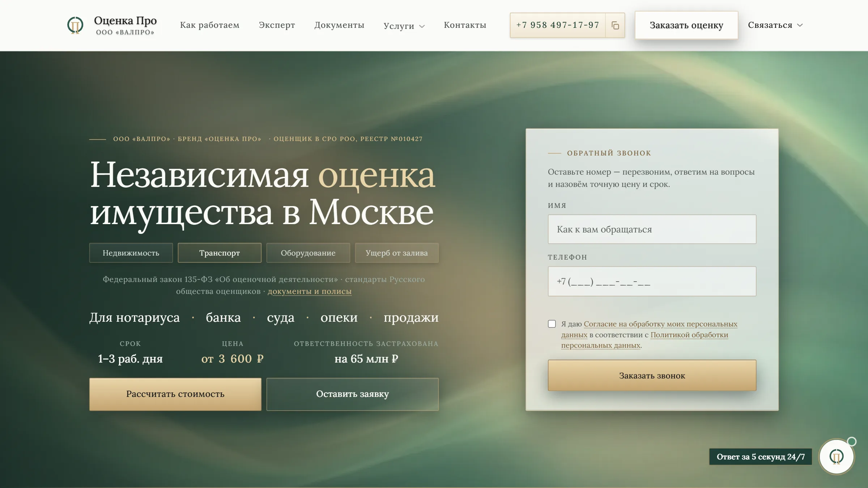
Task: Click Оставить заявку button
Action: click(353, 394)
